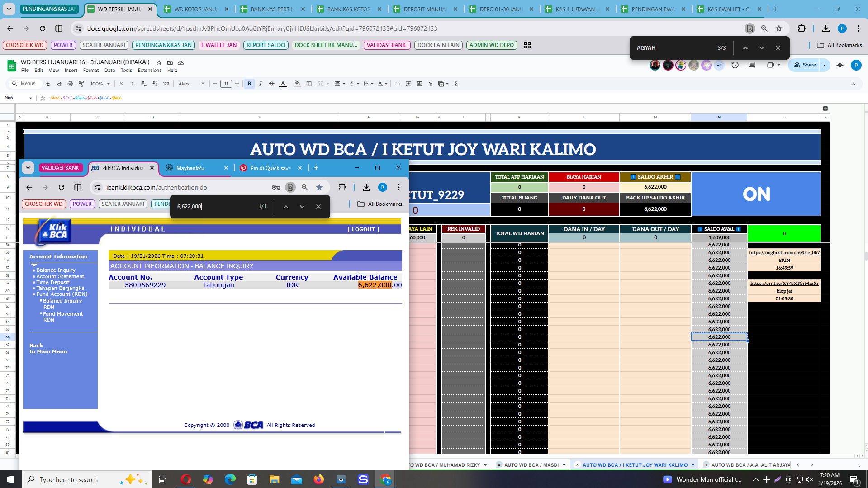Create a filter using the funnel icon
Viewport: 868px width, 488px height.
tap(431, 84)
